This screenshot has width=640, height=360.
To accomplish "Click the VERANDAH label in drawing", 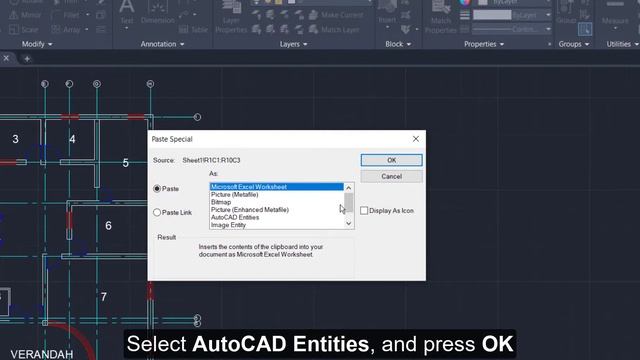I will [42, 354].
